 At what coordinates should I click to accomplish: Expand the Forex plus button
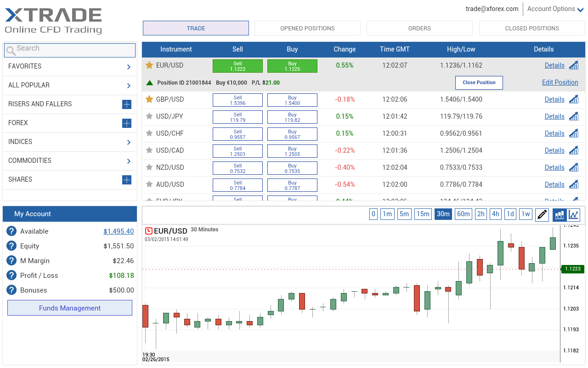127,123
